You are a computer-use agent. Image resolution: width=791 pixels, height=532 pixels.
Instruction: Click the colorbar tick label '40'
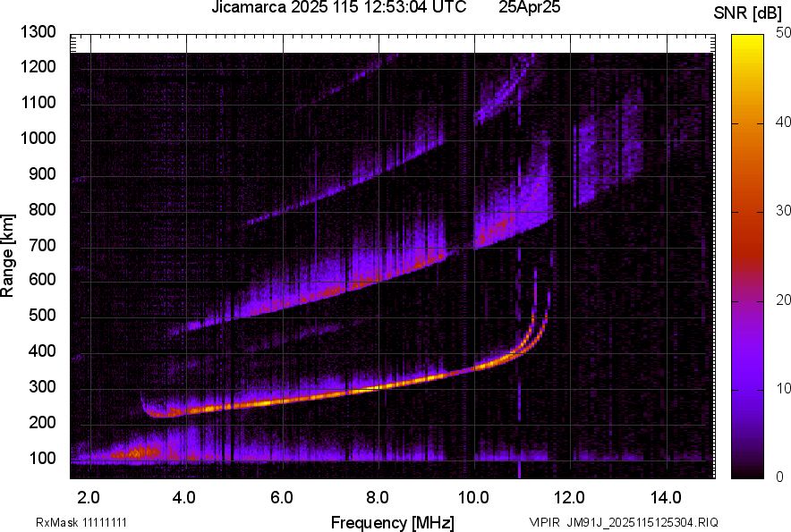[x=784, y=122]
